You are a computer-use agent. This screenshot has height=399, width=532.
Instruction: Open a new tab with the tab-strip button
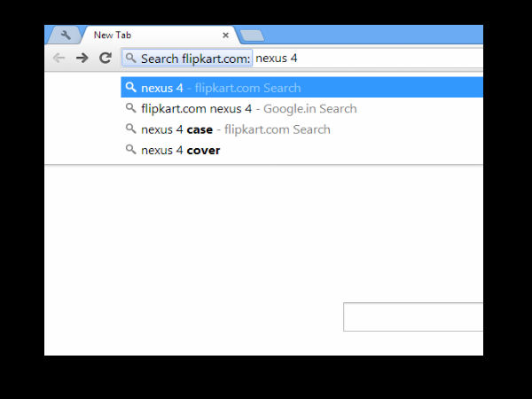tap(252, 35)
